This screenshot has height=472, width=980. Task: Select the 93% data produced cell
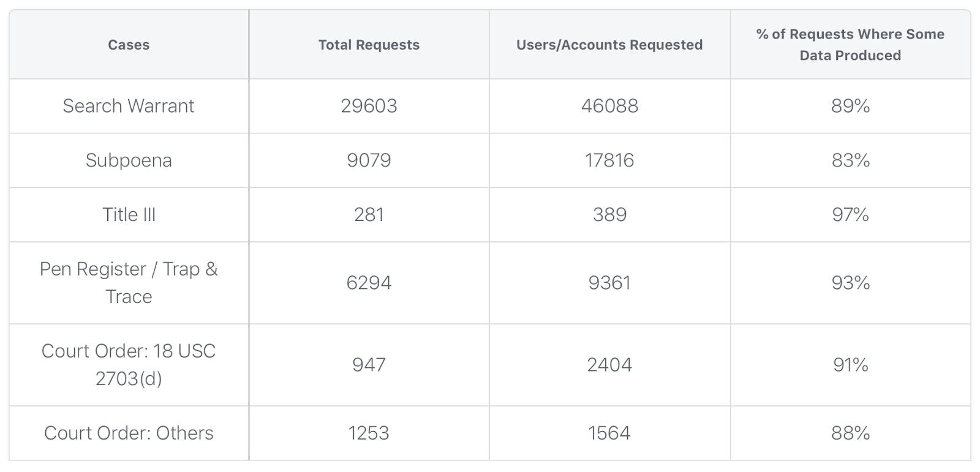pyautogui.click(x=850, y=283)
